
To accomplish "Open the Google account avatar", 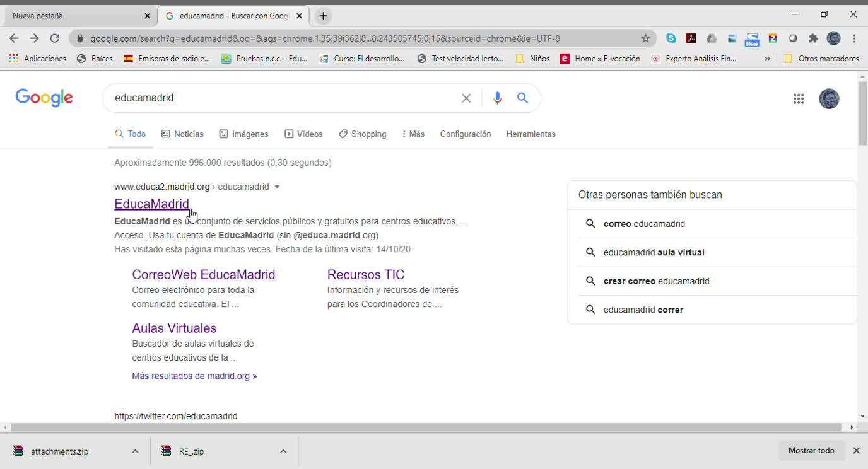I will [x=829, y=98].
